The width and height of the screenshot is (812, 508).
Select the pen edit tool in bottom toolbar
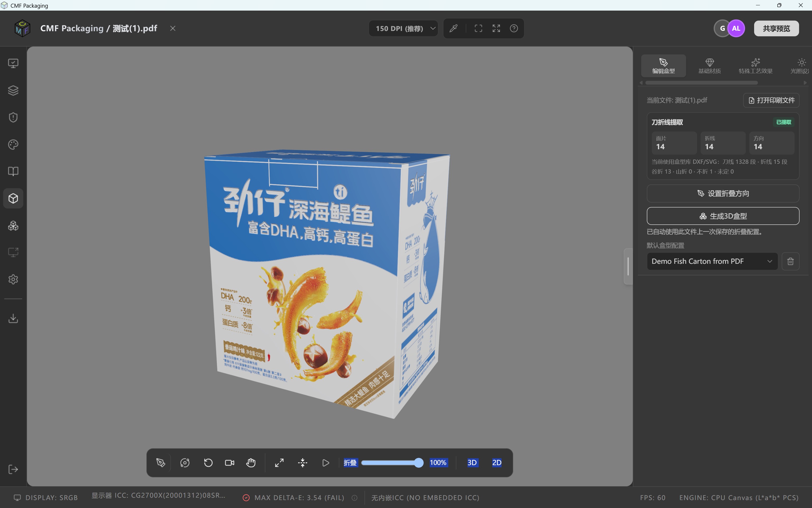[x=161, y=463]
